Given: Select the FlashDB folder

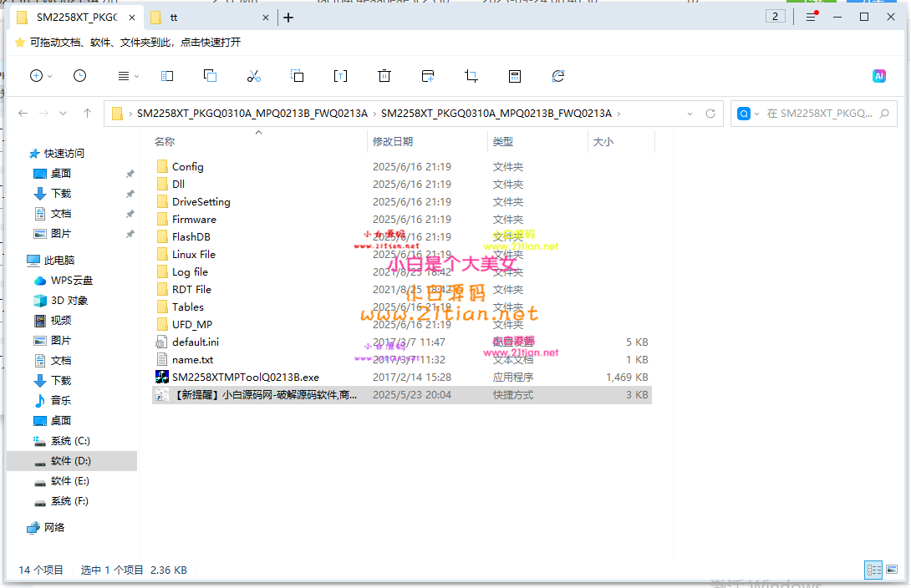Looking at the screenshot, I should pos(191,237).
